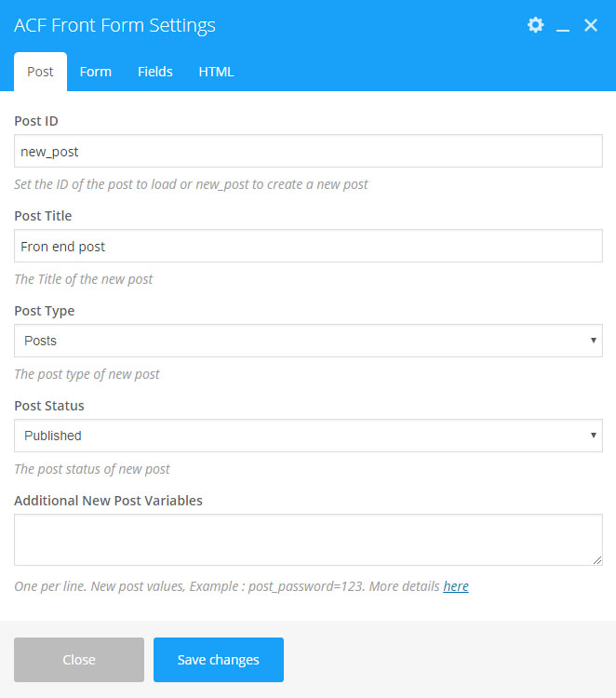
Task: Follow the 'here' details link
Action: pos(456,586)
